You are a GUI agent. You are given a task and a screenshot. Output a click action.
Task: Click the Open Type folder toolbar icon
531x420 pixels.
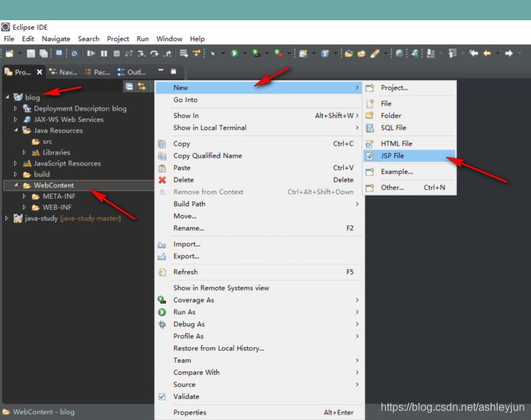pos(349,53)
